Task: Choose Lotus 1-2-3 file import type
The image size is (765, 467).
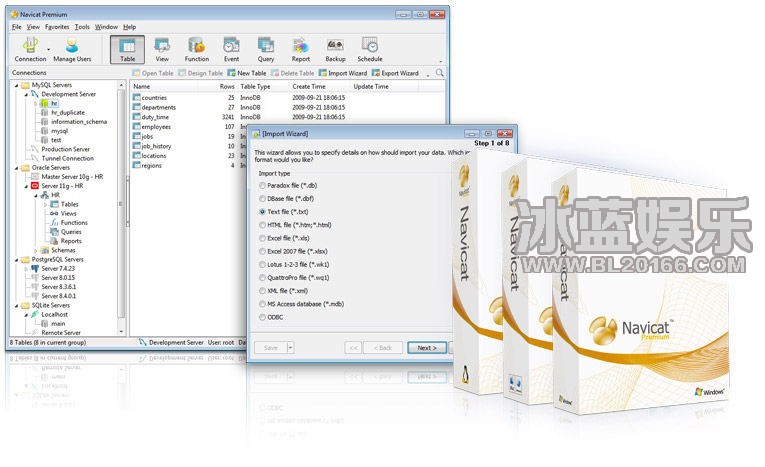Action: [294, 264]
